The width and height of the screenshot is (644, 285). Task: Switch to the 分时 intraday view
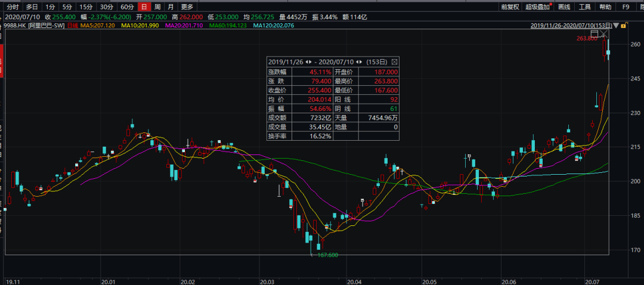click(x=13, y=7)
